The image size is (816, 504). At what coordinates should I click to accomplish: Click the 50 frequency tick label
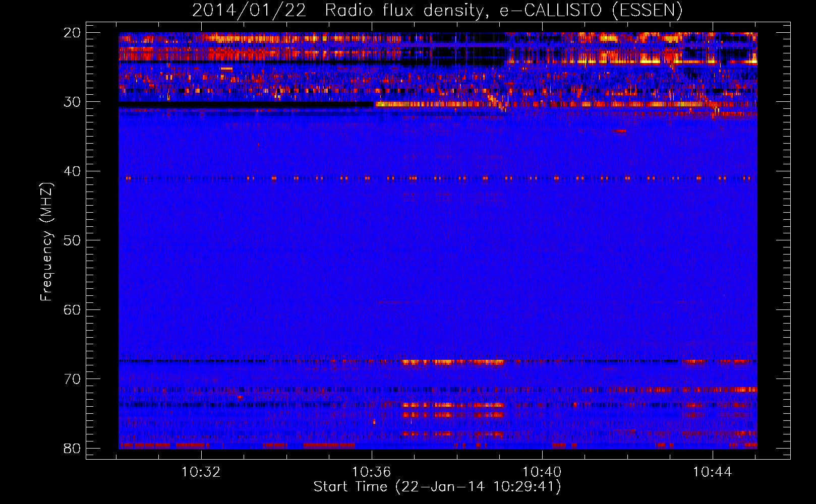tap(72, 240)
